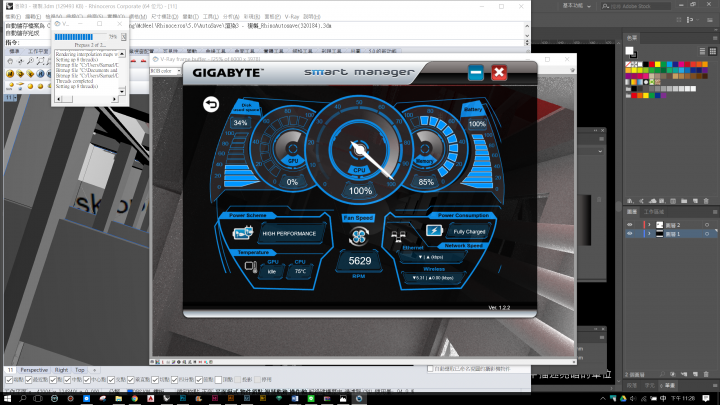Screen dimensions: 720x405
Task: Click the Power Consumption battery charge icon
Action: pos(433,230)
